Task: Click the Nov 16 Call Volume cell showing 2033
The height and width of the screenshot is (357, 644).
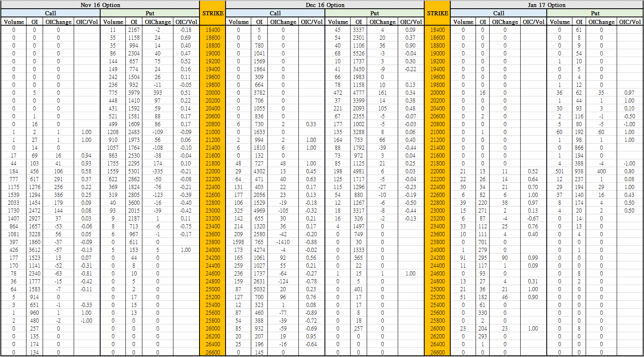Action: (x=14, y=203)
